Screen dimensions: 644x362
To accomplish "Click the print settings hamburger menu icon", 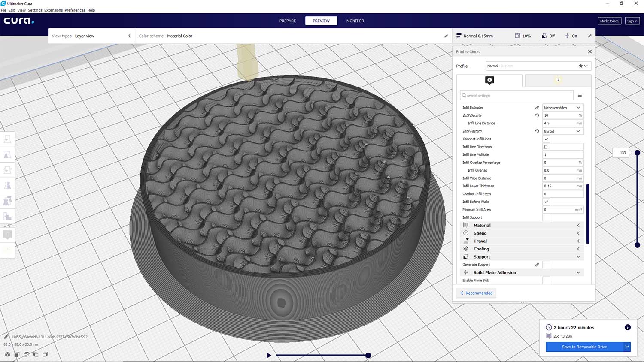I will (x=580, y=95).
